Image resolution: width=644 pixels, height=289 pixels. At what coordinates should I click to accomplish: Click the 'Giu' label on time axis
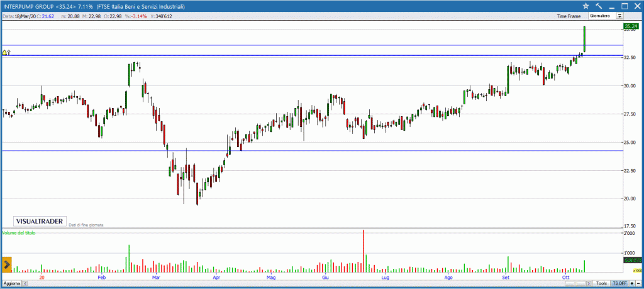[325, 278]
